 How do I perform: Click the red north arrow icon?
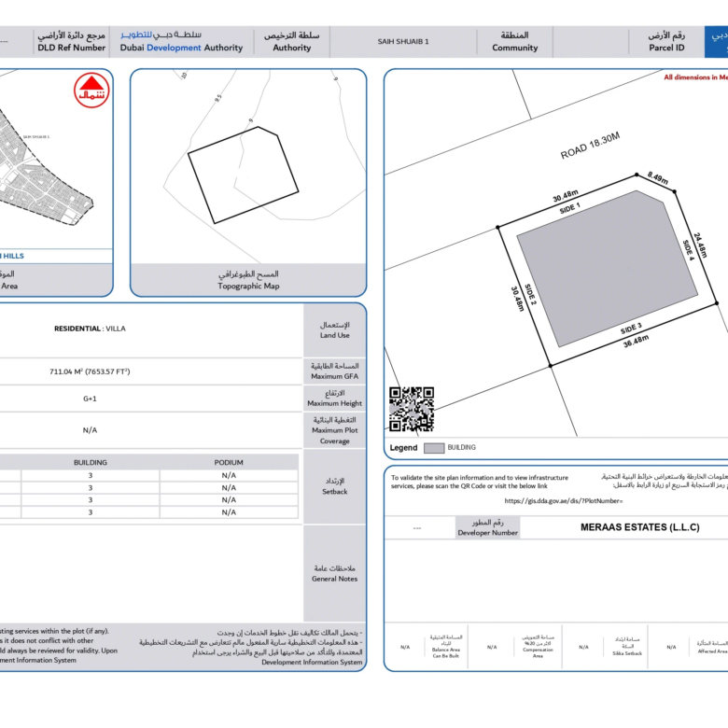click(x=91, y=91)
